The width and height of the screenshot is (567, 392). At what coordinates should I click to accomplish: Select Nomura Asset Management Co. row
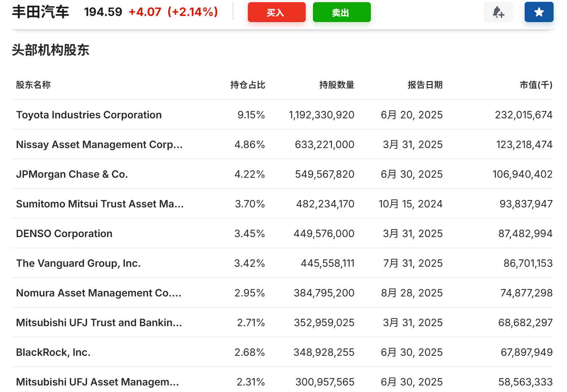click(x=98, y=293)
